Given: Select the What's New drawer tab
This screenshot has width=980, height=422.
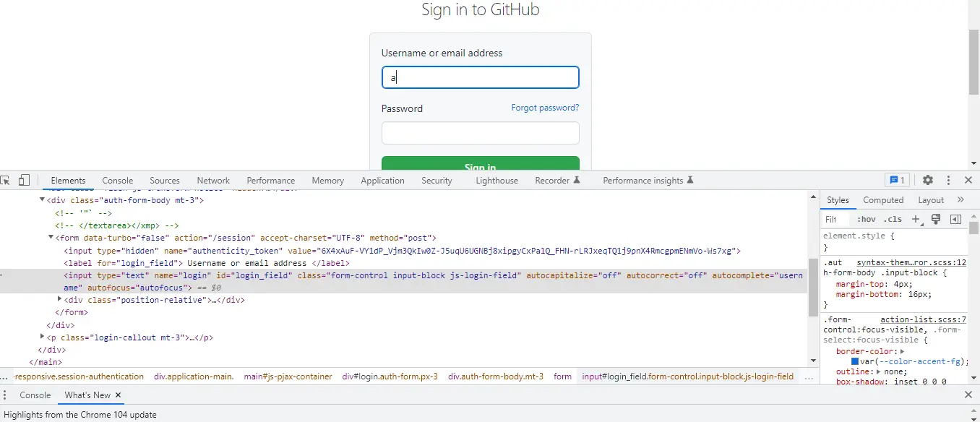Looking at the screenshot, I should point(87,395).
